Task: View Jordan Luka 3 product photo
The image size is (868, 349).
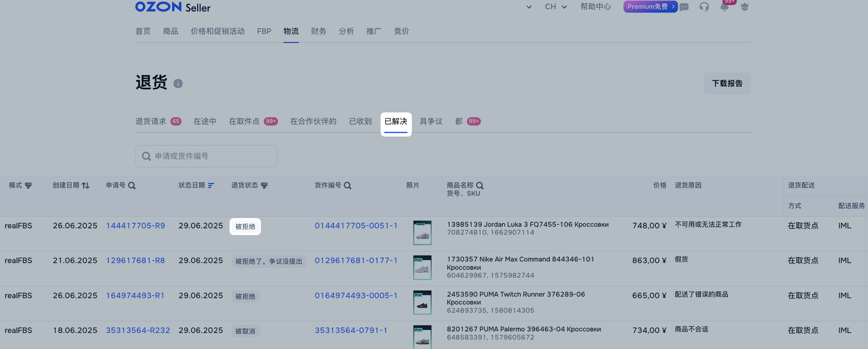Action: pos(422,233)
